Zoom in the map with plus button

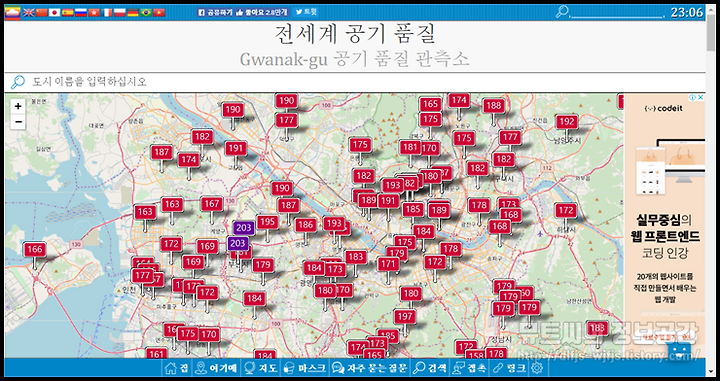pos(18,106)
